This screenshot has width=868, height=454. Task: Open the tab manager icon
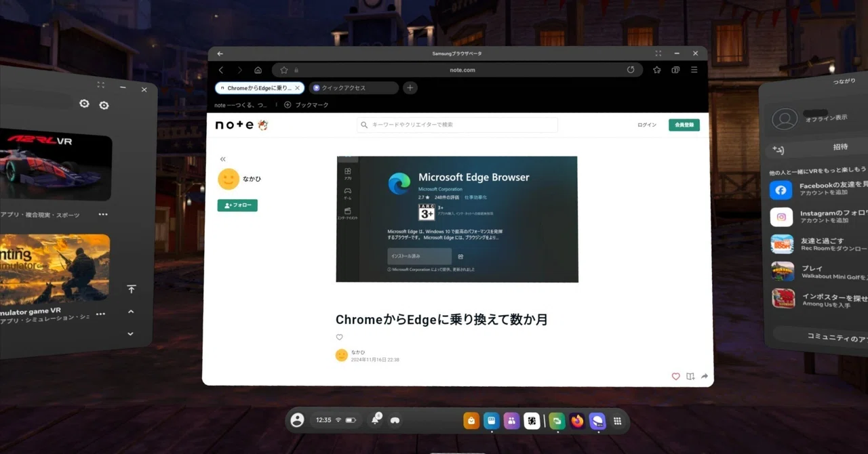[x=675, y=70]
